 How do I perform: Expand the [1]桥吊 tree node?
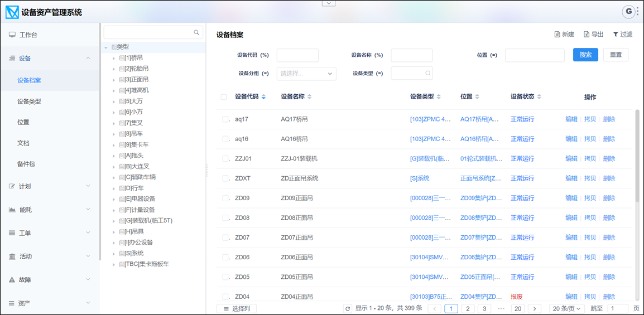114,58
